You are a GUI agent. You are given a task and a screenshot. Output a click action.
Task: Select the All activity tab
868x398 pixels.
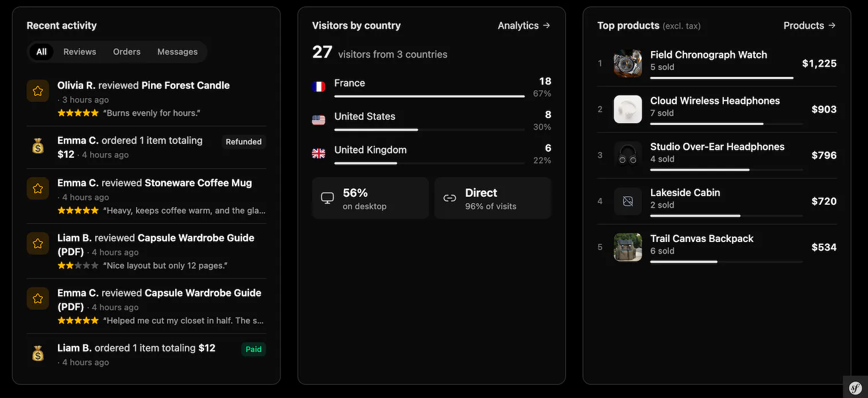click(41, 52)
